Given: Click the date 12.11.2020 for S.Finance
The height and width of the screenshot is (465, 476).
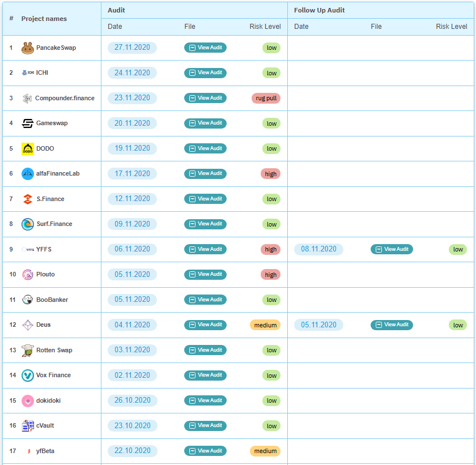Looking at the screenshot, I should 132,199.
